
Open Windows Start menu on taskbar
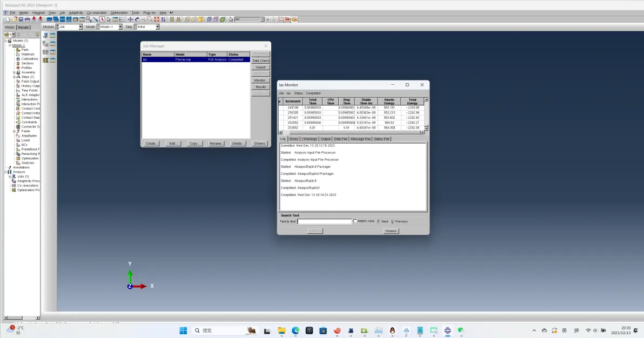point(183,330)
